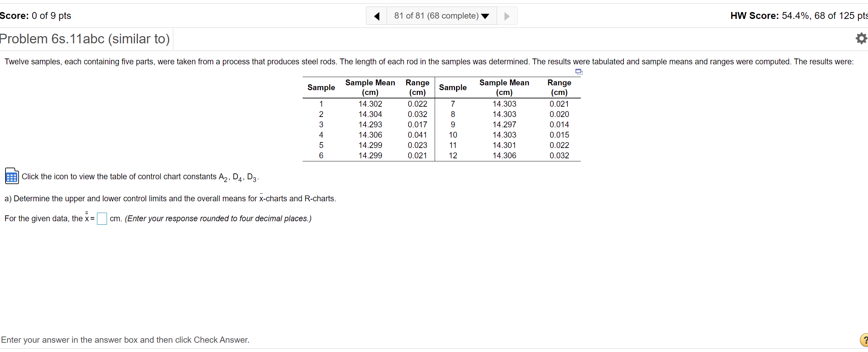Click the right 'Range (cm)' column header
This screenshot has width=868, height=352.
tap(559, 87)
